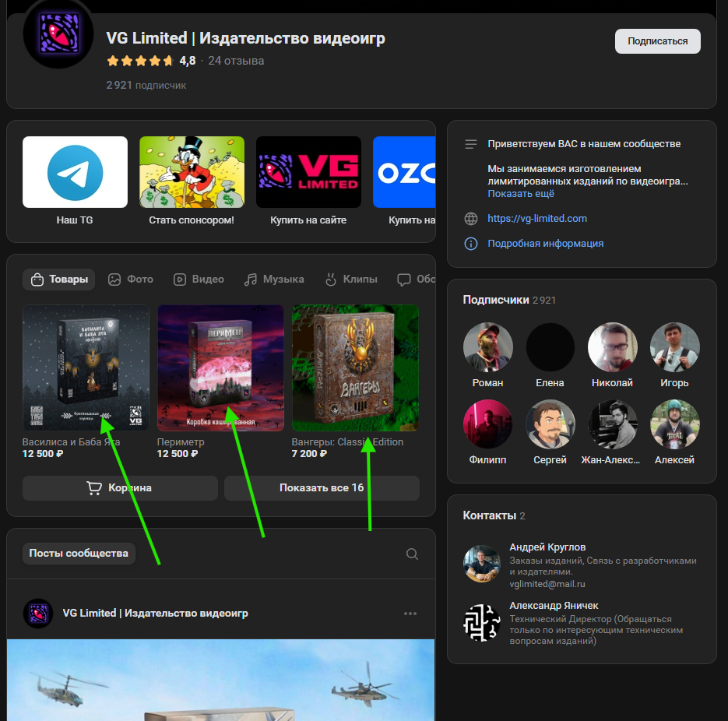Switch to the Клипы tab
The height and width of the screenshot is (721, 728).
pyautogui.click(x=351, y=280)
